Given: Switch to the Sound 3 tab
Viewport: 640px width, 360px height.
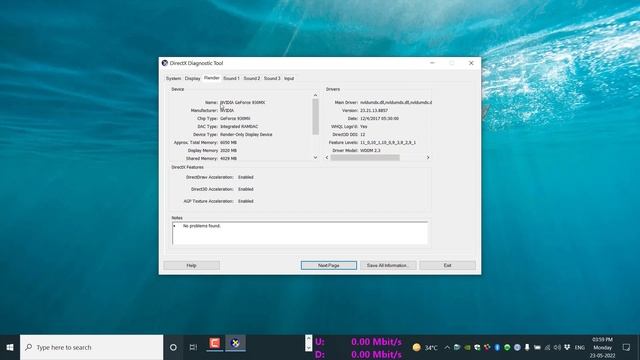Looking at the screenshot, I should click(x=272, y=78).
